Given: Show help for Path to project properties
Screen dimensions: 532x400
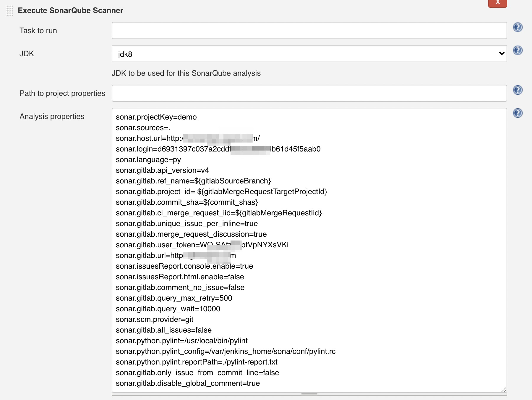Looking at the screenshot, I should tap(518, 90).
